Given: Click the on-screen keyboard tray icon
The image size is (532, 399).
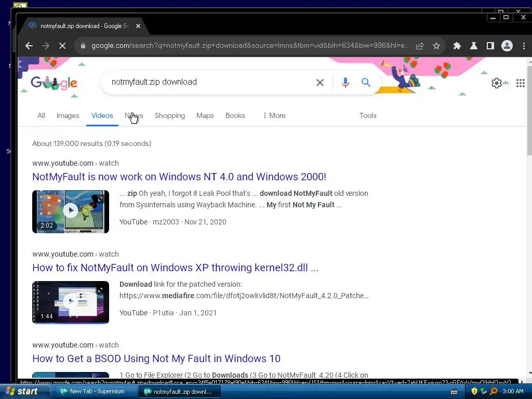Looking at the screenshot, I should (454, 392).
